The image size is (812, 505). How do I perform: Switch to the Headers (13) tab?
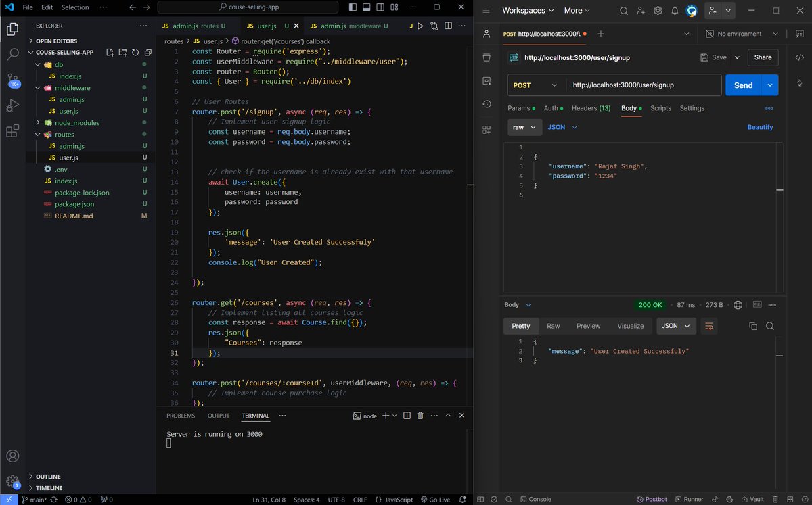tap(590, 107)
